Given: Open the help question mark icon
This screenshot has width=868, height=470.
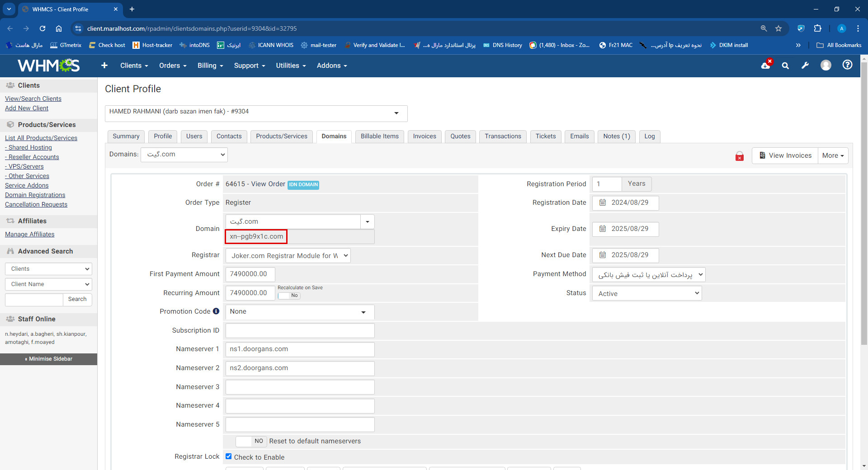Looking at the screenshot, I should click(847, 65).
